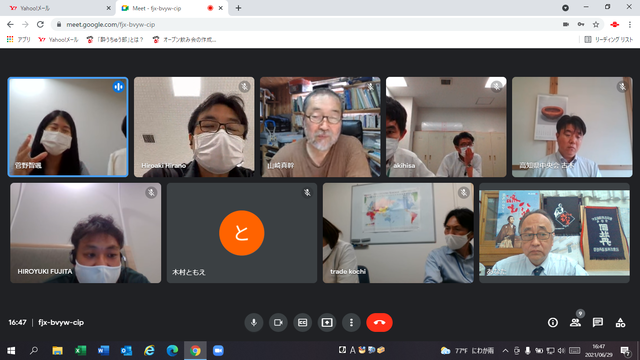Viewport: 640px width, 360px height.
Task: Open the chat messages panel
Action: click(x=598, y=322)
